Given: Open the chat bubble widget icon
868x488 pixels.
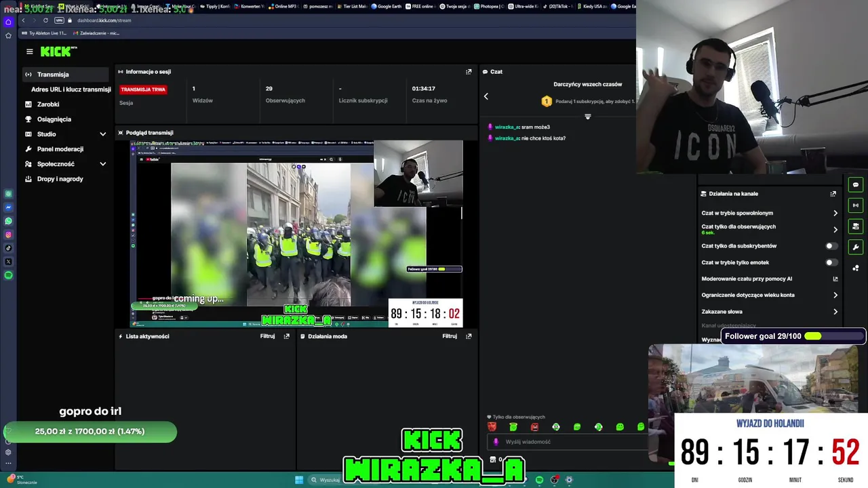Looking at the screenshot, I should (856, 185).
